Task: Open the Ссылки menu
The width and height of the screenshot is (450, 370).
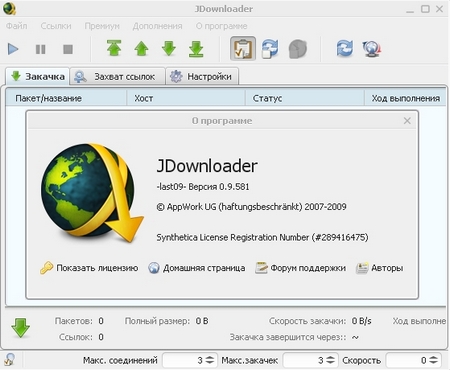Action: (x=56, y=26)
